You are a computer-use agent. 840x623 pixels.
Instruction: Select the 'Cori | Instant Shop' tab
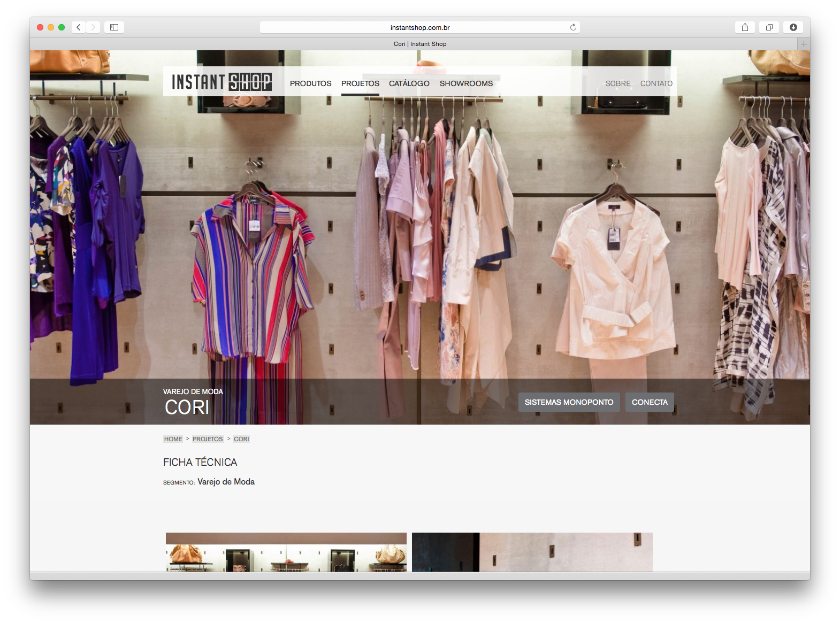click(x=420, y=44)
